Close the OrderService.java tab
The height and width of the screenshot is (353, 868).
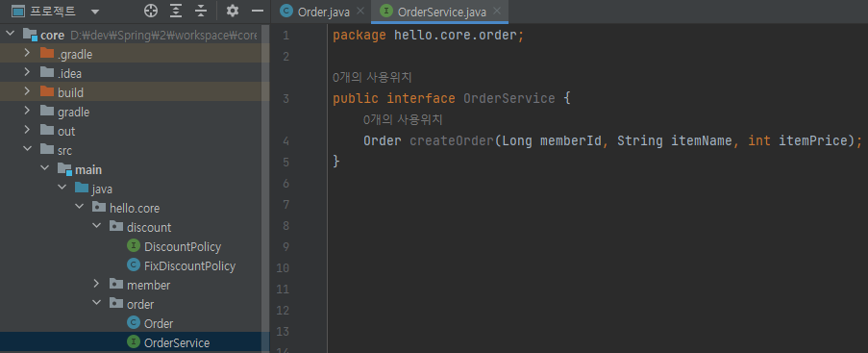click(497, 12)
